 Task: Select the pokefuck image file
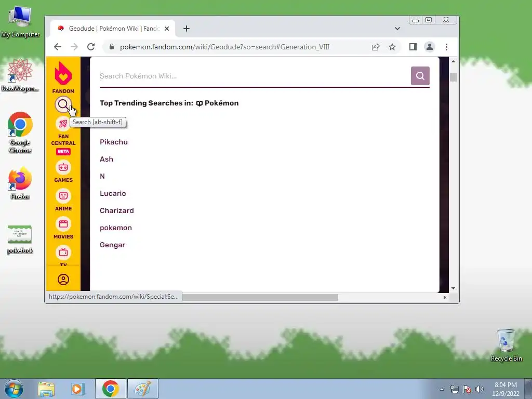[20, 240]
